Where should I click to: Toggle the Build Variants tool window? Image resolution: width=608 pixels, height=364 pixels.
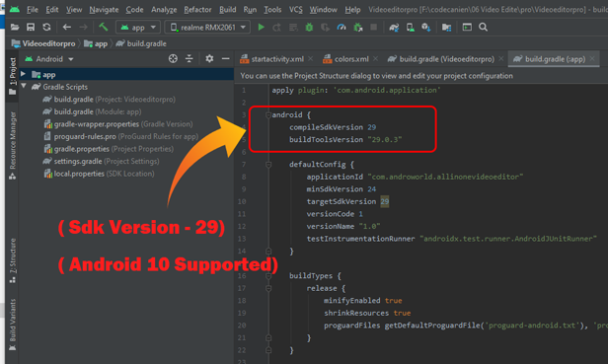(x=13, y=325)
